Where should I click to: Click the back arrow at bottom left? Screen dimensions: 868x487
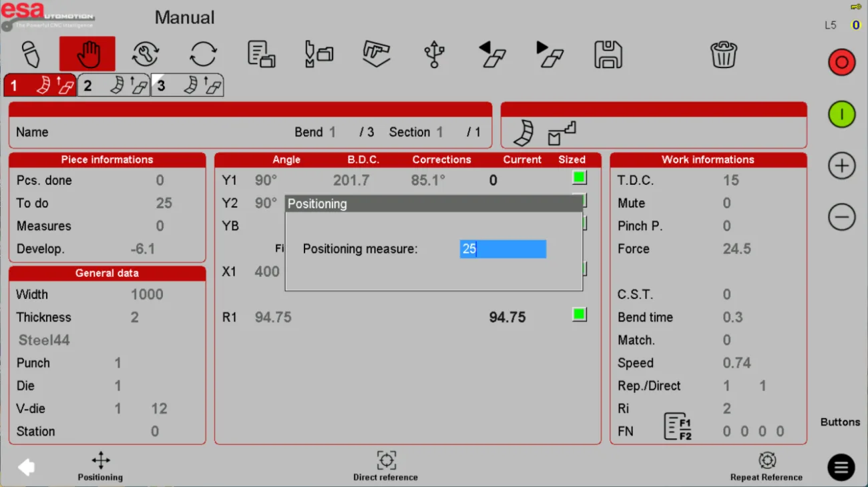[26, 467]
